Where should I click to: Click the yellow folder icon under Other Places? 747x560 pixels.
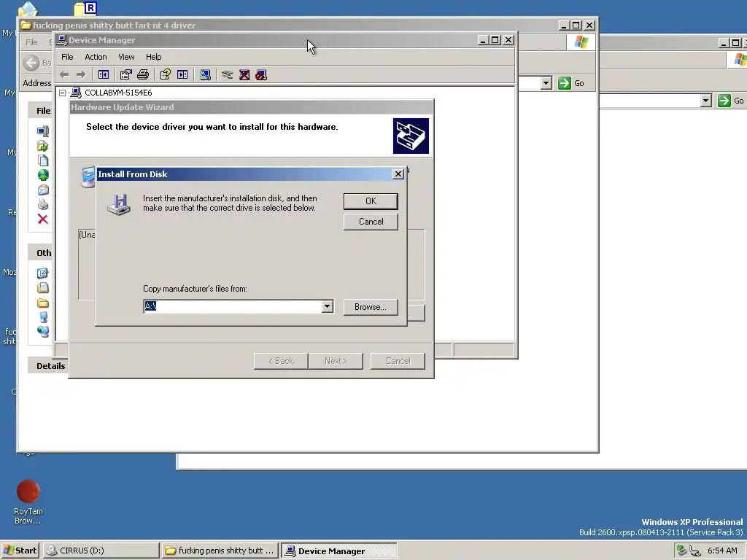(x=43, y=303)
